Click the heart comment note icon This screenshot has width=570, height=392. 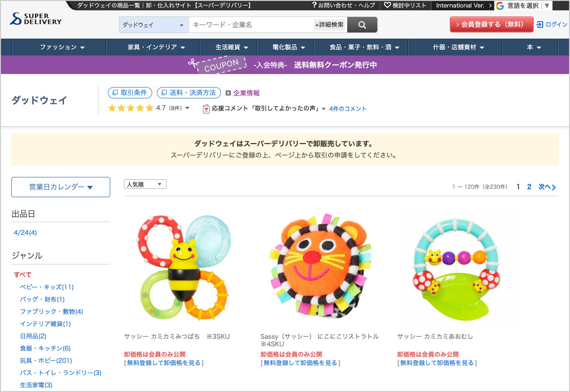pos(206,109)
